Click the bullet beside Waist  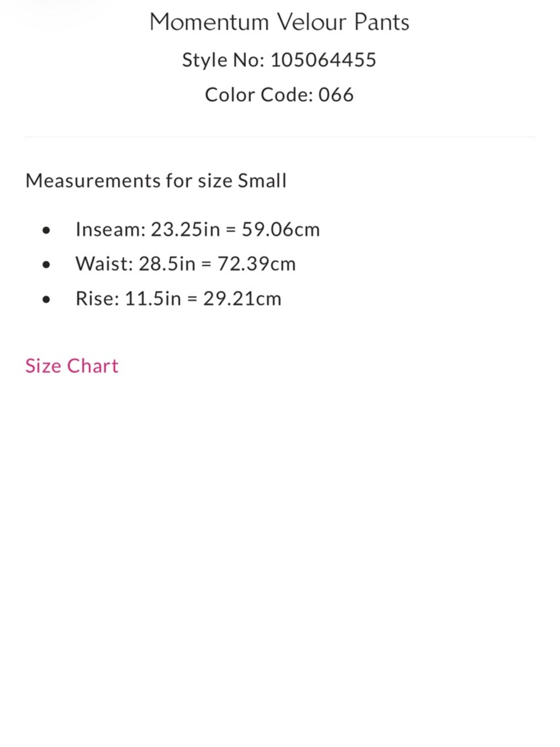coord(46,265)
